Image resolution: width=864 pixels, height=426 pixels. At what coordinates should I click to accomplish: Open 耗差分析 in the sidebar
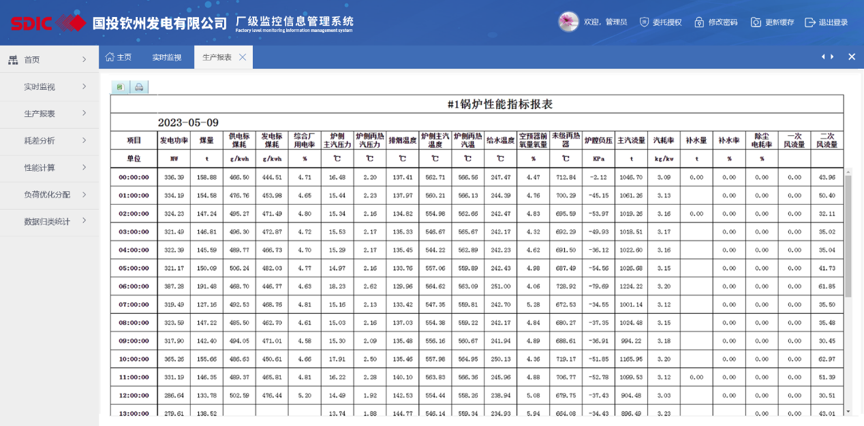(x=39, y=141)
